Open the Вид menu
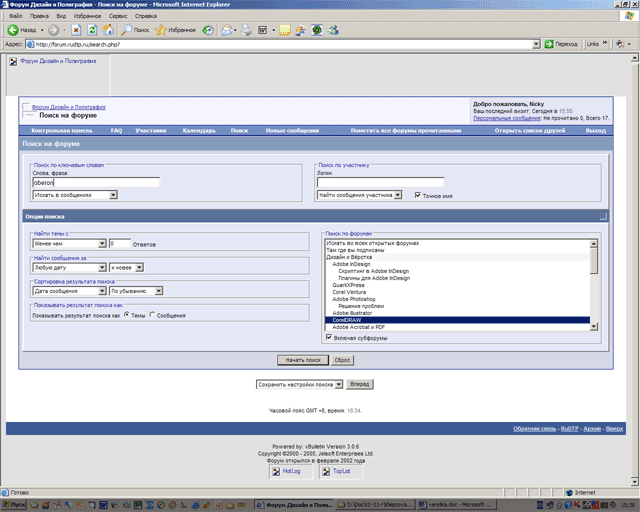 point(61,16)
